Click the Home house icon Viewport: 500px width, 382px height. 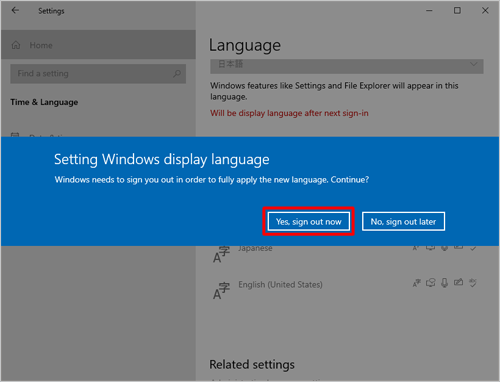[x=16, y=45]
